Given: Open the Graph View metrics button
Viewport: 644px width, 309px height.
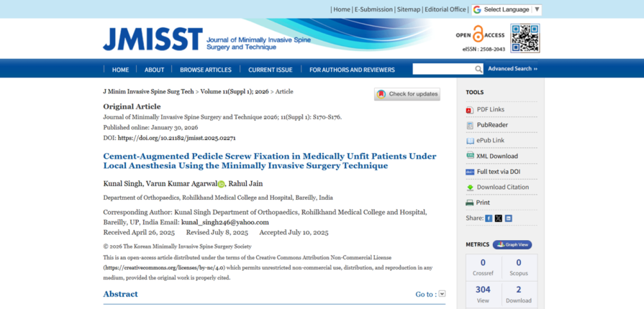Looking at the screenshot, I should point(512,244).
